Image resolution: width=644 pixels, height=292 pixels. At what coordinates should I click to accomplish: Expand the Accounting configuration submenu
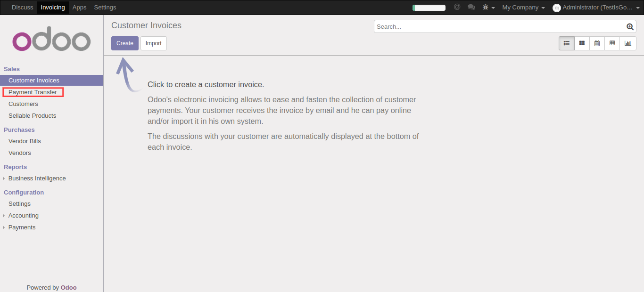[23, 216]
